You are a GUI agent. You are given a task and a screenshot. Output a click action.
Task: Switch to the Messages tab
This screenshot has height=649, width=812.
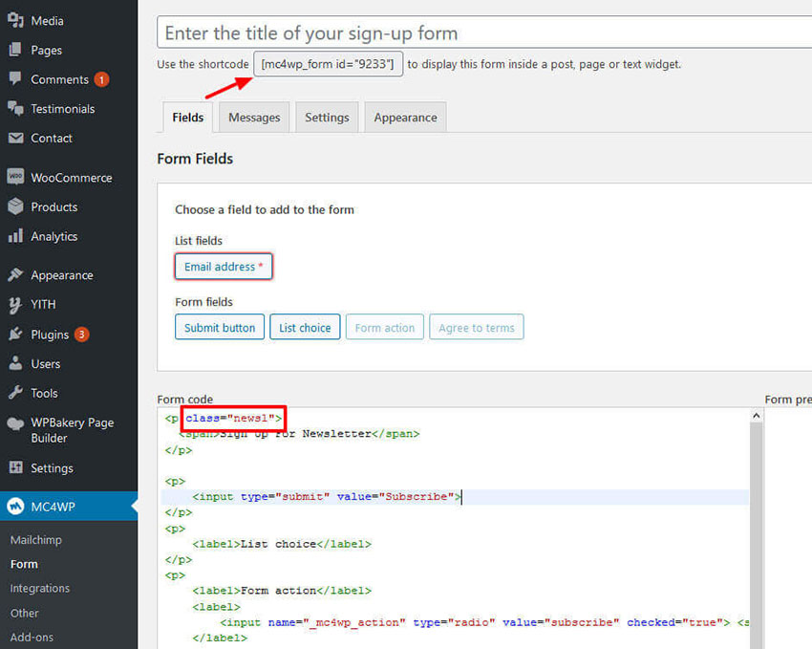point(254,118)
